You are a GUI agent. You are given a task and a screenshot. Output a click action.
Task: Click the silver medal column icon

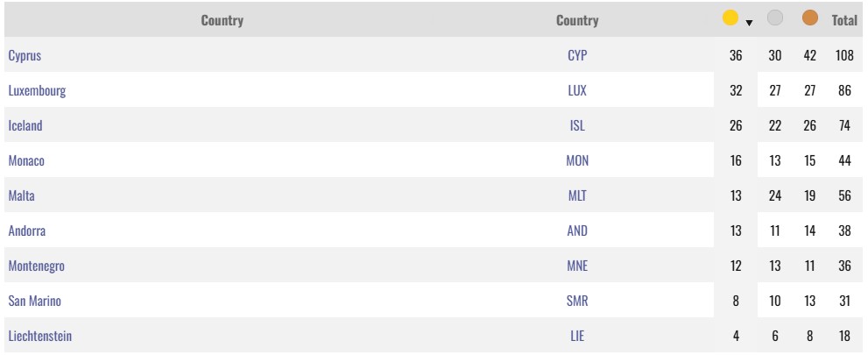tap(775, 18)
